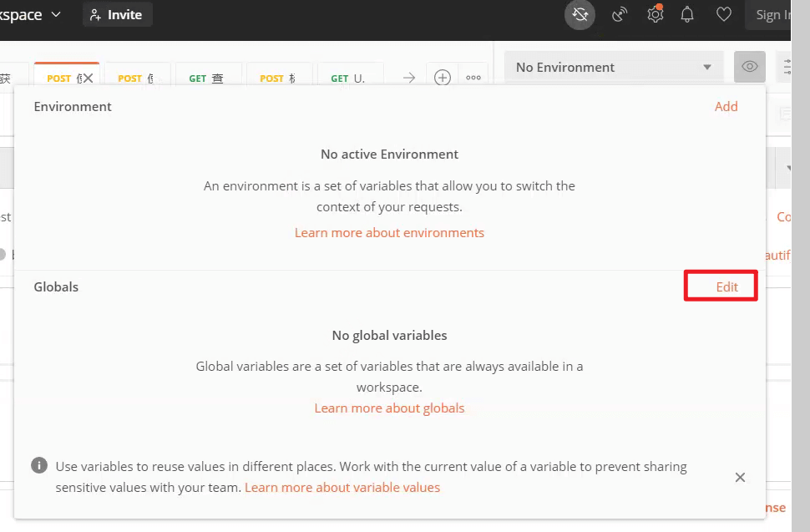Screen dimensions: 810x532
Task: Click the offline sync status icon
Action: [580, 15]
